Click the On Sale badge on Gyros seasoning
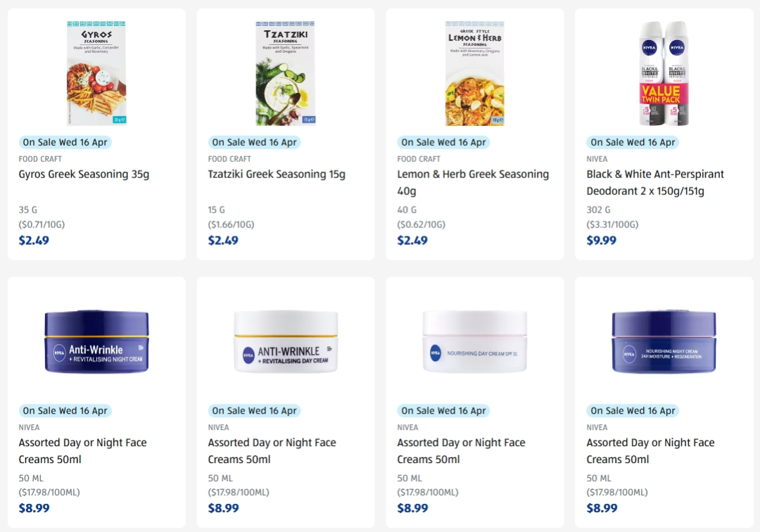This screenshot has height=532, width=760. 65,142
